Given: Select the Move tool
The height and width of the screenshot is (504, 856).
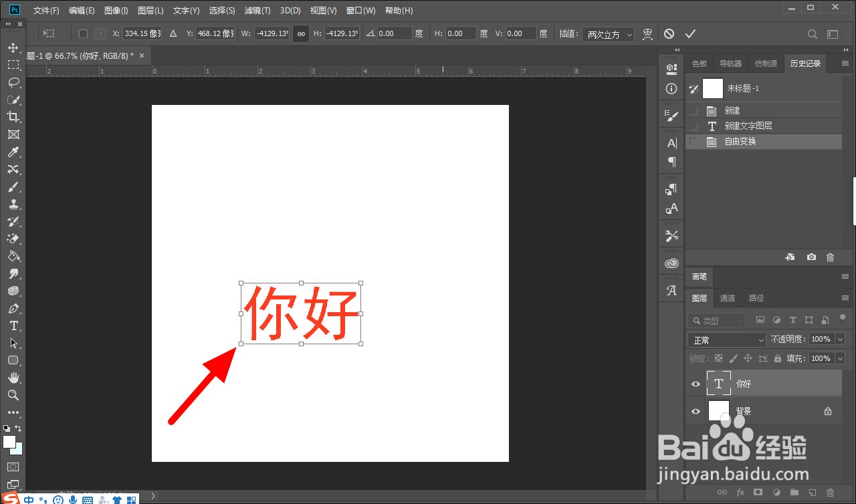Looking at the screenshot, I should 13,47.
